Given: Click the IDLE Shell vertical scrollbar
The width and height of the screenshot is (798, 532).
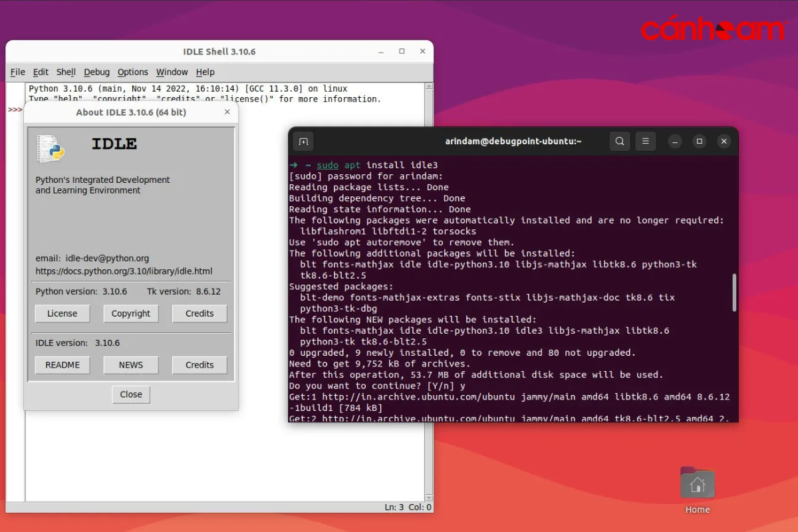Looking at the screenshot, I should pyautogui.click(x=428, y=292).
